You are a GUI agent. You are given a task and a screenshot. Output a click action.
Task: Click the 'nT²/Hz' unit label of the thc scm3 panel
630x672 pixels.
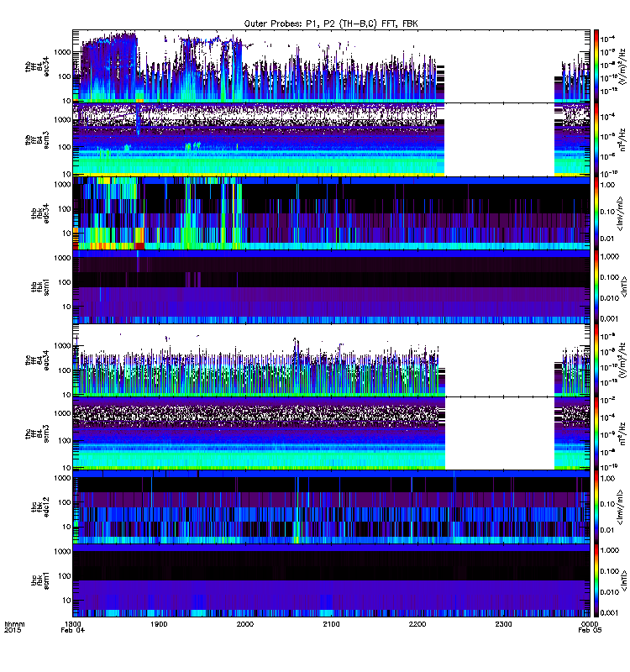[623, 433]
